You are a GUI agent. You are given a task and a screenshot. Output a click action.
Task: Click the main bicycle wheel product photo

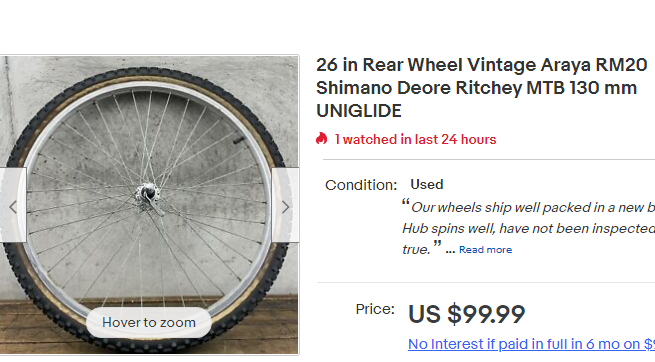coord(149,205)
